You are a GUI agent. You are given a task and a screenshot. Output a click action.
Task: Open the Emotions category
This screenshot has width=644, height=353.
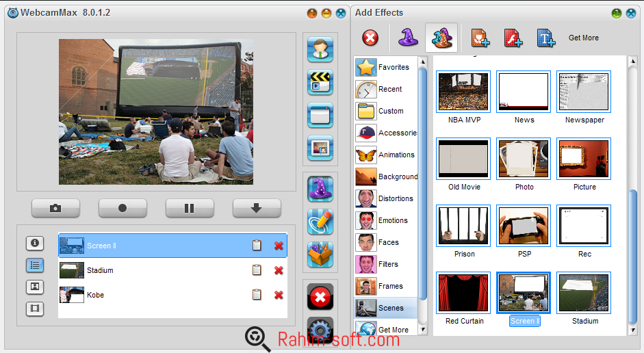386,220
